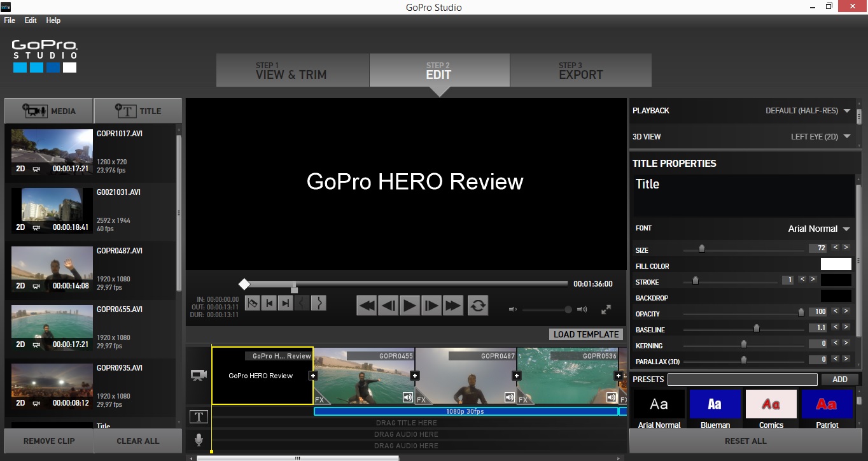Open FX on the GOPR0455 timeline clip
This screenshot has width=868, height=461.
click(319, 400)
